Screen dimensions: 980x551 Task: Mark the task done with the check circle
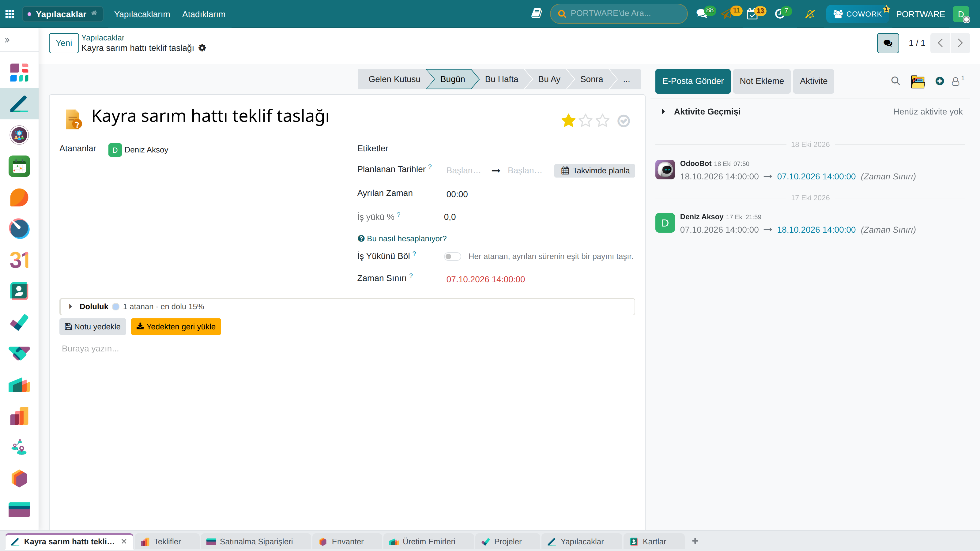(x=624, y=121)
